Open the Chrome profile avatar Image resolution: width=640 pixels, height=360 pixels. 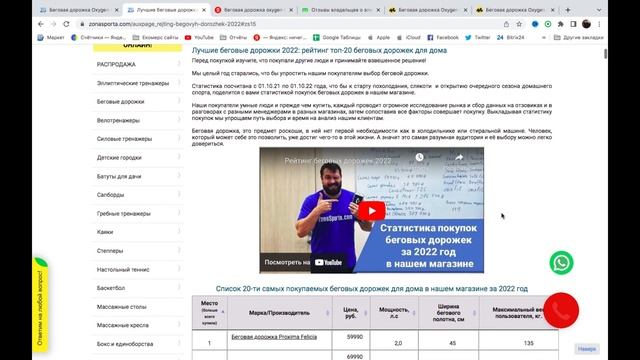pos(587,24)
